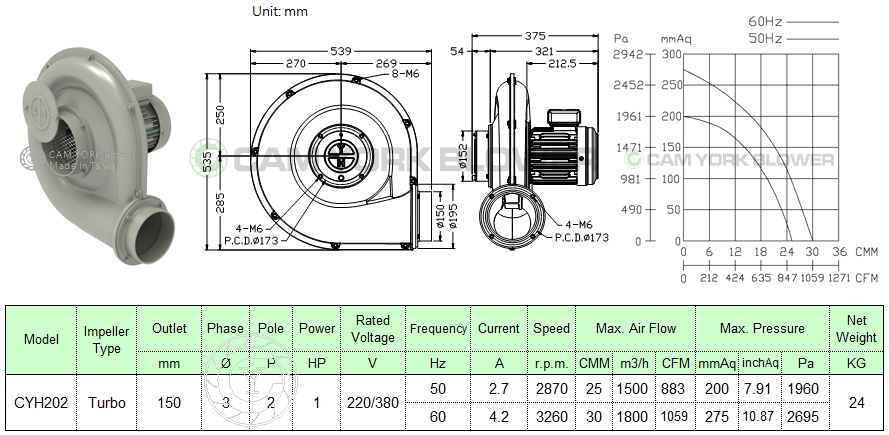Screen dimensions: 889x435
Task: Click the Outlet column header
Action: 169,328
